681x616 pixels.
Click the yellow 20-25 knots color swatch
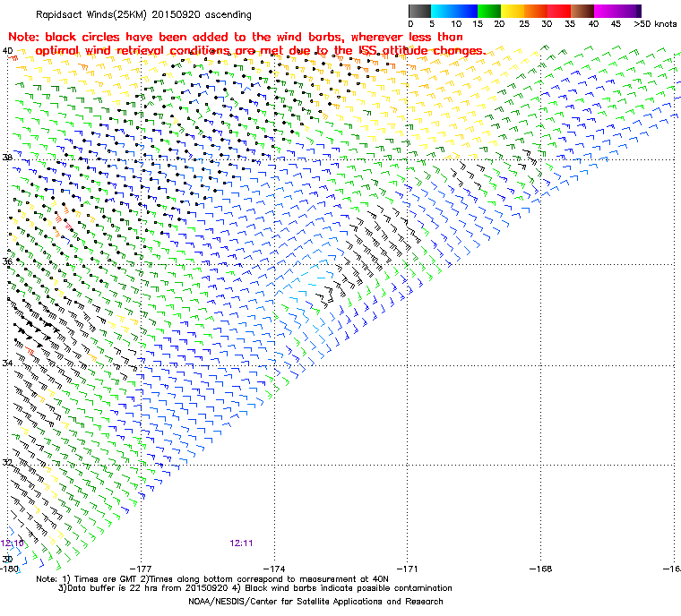[x=513, y=11]
